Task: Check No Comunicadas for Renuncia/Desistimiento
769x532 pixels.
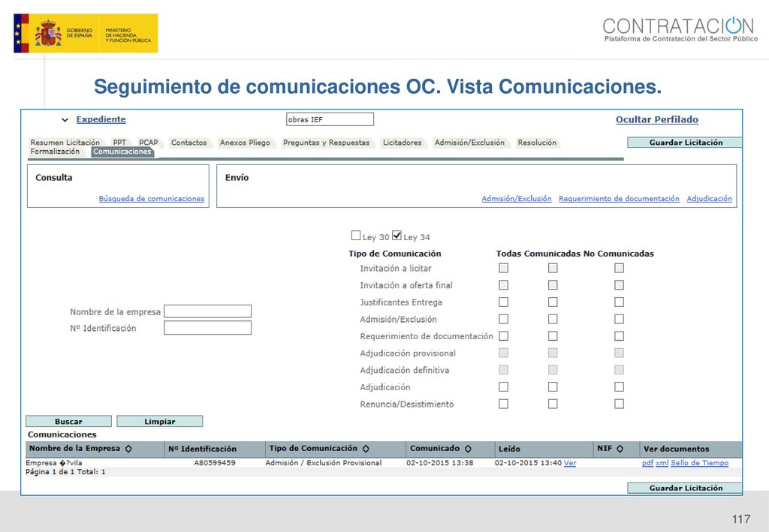Action: (x=620, y=404)
